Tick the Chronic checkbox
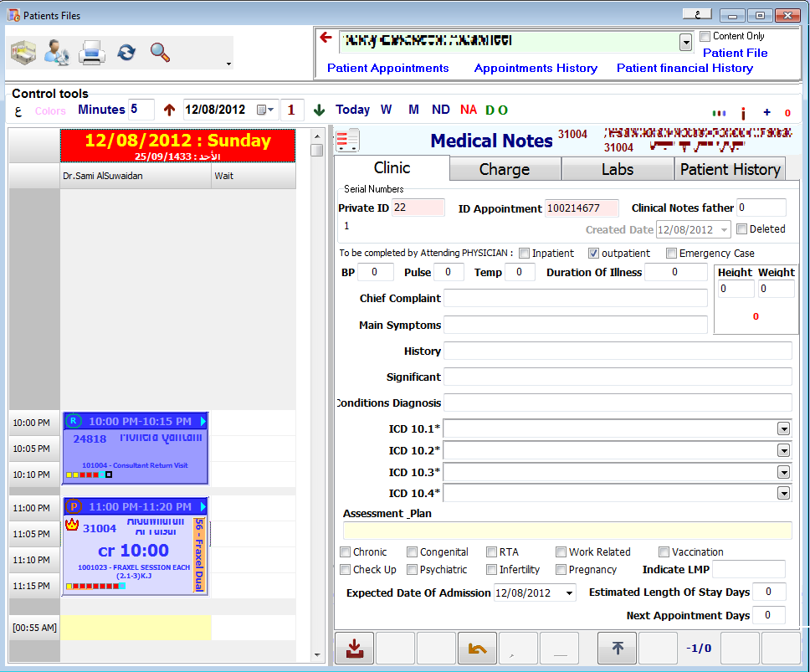Viewport: 810px width, 672px height. (346, 552)
